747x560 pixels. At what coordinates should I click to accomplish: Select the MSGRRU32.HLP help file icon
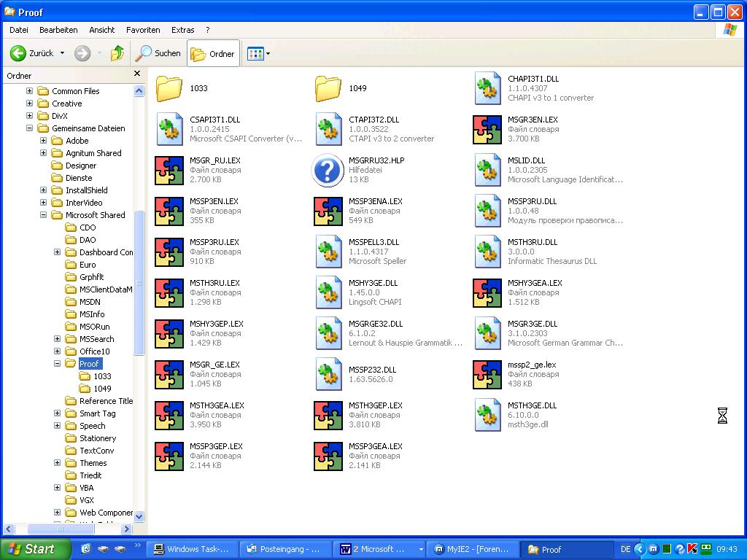coord(328,171)
